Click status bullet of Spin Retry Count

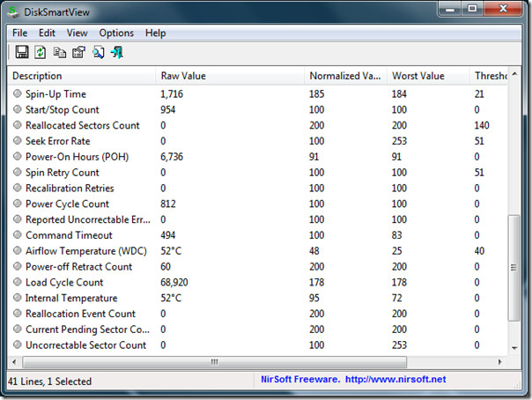pyautogui.click(x=18, y=172)
